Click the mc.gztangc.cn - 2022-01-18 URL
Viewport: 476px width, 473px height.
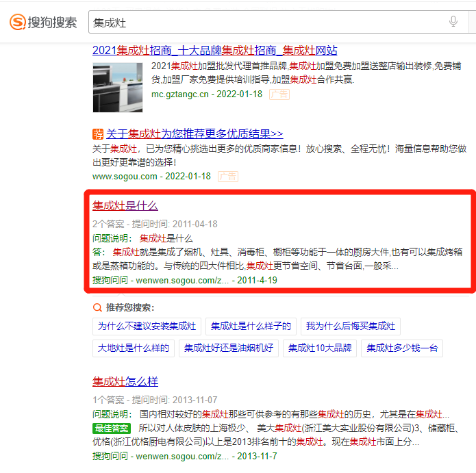point(207,94)
